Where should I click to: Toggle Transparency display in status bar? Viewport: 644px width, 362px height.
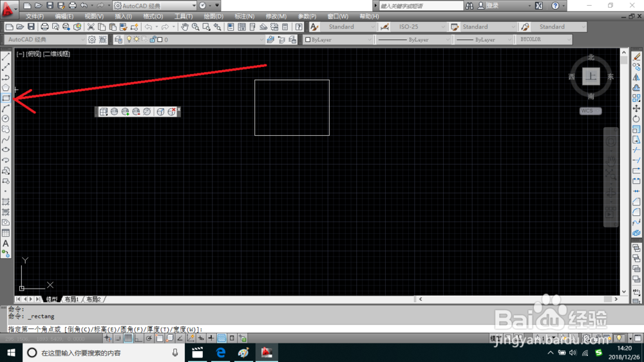[x=222, y=338]
